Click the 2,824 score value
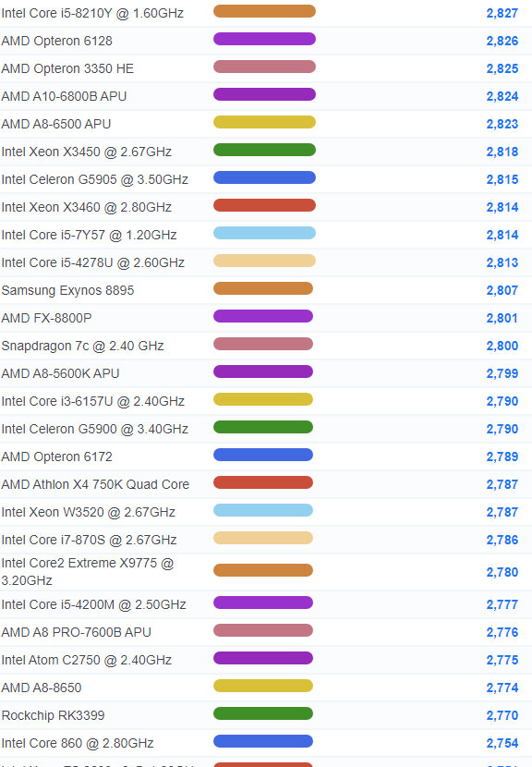Viewport: 532px width, 767px height. (502, 96)
